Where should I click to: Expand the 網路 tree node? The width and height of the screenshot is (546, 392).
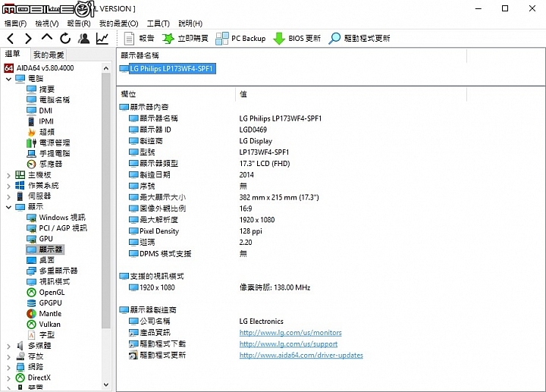click(x=8, y=367)
